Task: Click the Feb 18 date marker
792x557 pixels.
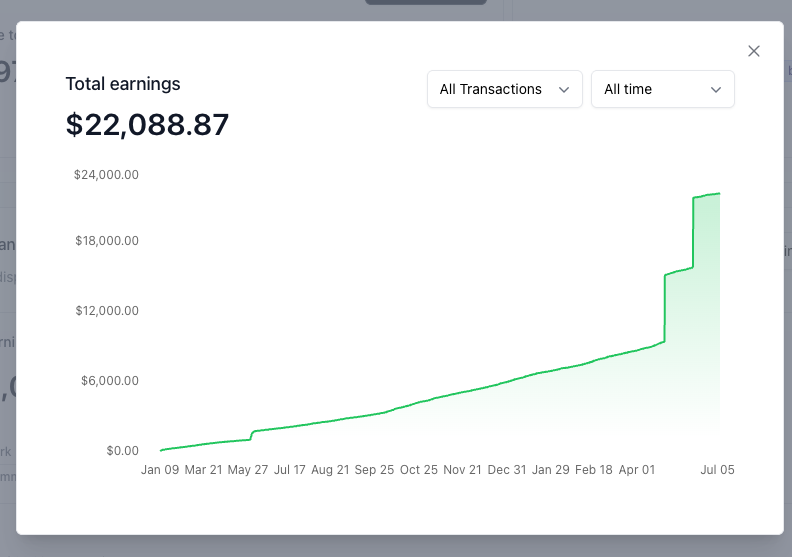Action: [x=593, y=470]
